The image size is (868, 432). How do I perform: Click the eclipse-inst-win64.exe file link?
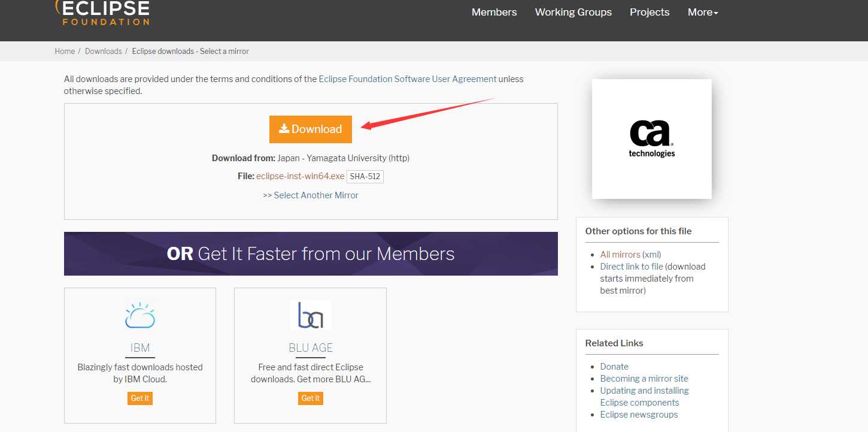coord(301,177)
